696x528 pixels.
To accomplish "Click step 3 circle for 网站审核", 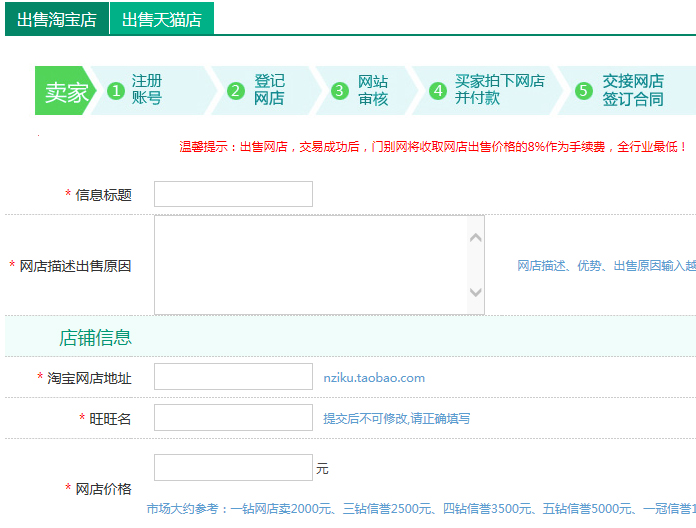I will (x=340, y=91).
